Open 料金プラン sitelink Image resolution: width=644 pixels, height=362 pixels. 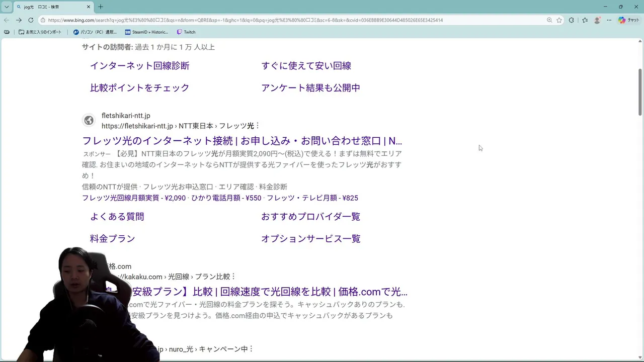113,239
